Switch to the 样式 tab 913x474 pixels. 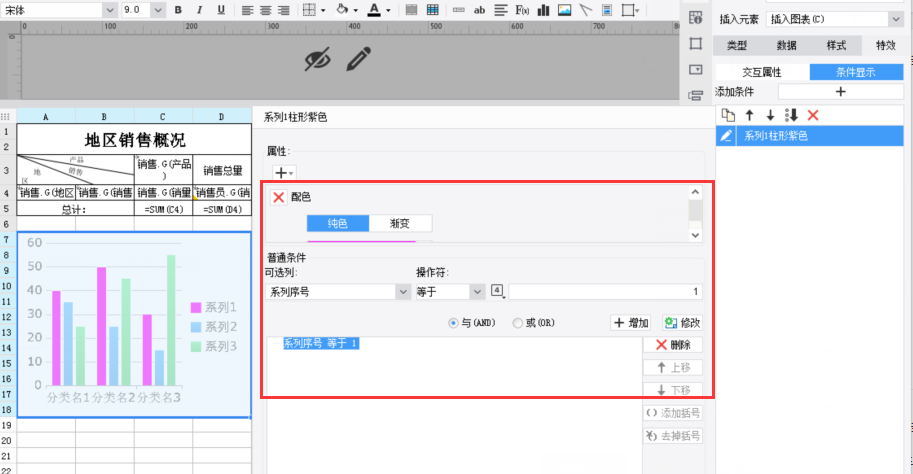click(x=836, y=45)
